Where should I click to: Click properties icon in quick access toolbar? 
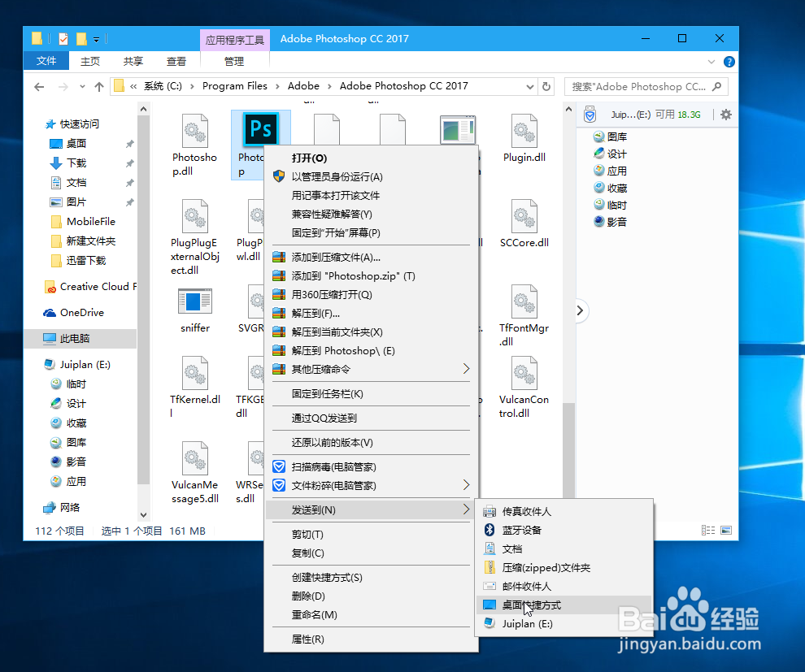coord(63,39)
